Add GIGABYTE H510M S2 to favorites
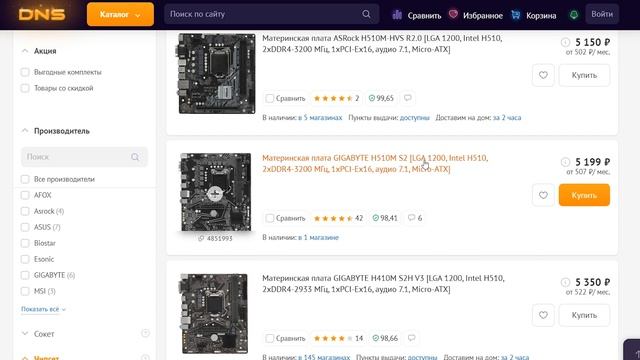The height and width of the screenshot is (360, 640). point(543,195)
